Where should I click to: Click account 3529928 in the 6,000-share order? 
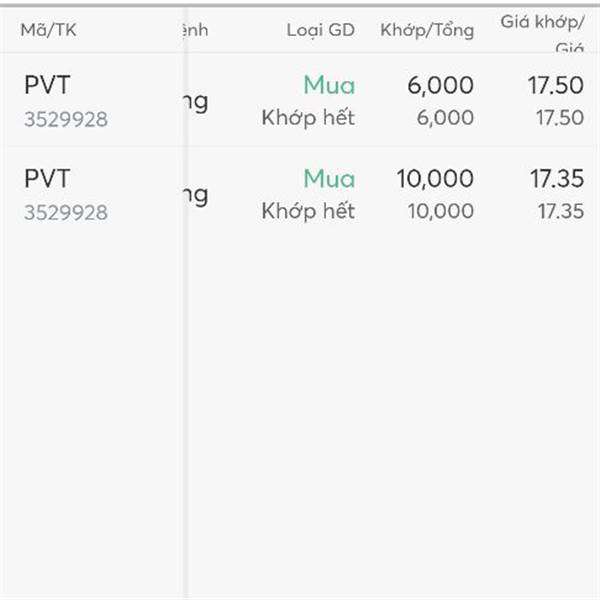[66, 120]
